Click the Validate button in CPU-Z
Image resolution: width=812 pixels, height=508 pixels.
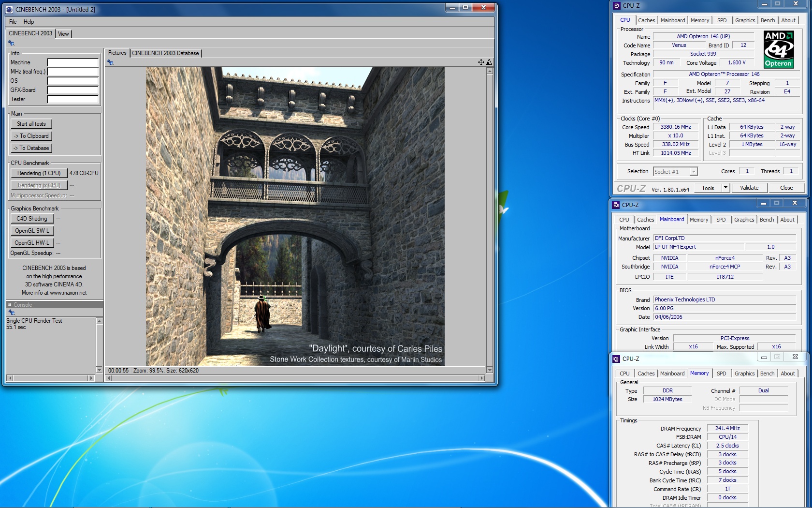[749, 188]
